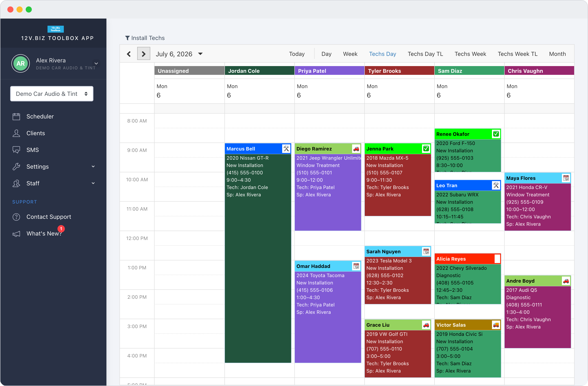Click the Staff people icon in sidebar
The width and height of the screenshot is (588, 386).
click(x=16, y=183)
